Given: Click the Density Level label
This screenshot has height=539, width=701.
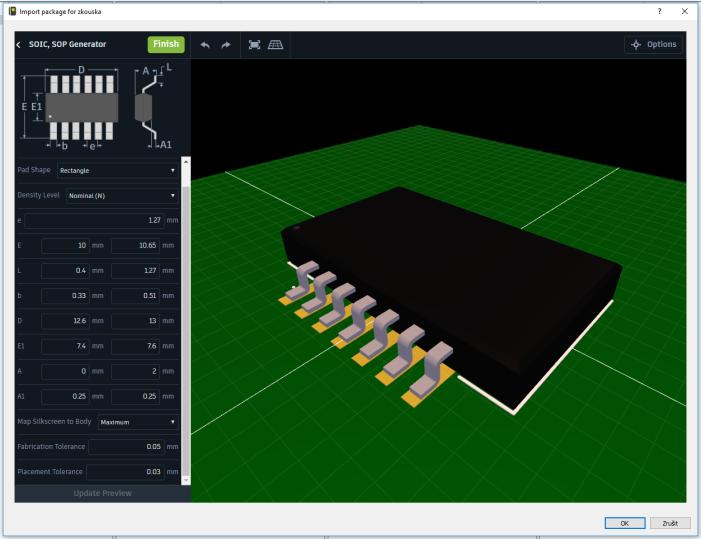Looking at the screenshot, I should [x=38, y=195].
